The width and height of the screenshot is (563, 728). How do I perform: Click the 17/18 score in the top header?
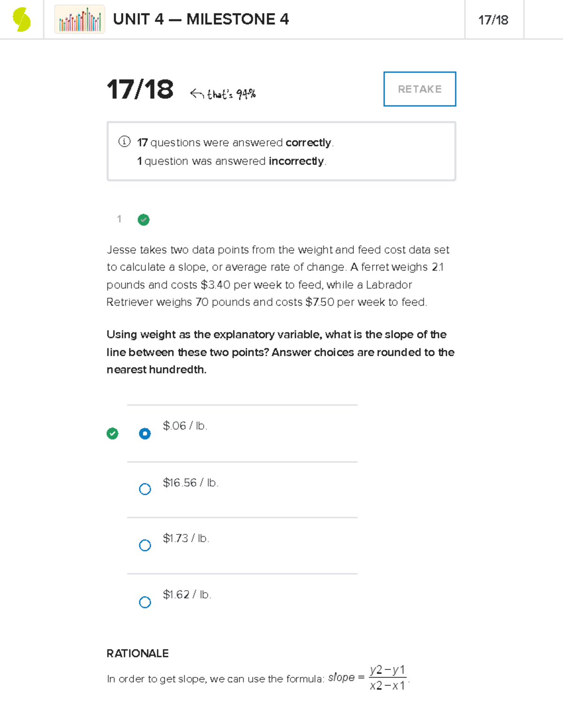[x=493, y=20]
